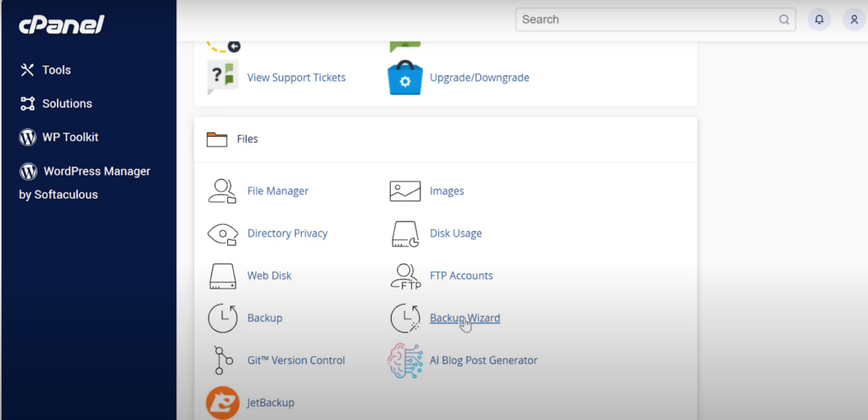The height and width of the screenshot is (420, 868).
Task: Click the cPanel logo
Action: [x=61, y=25]
